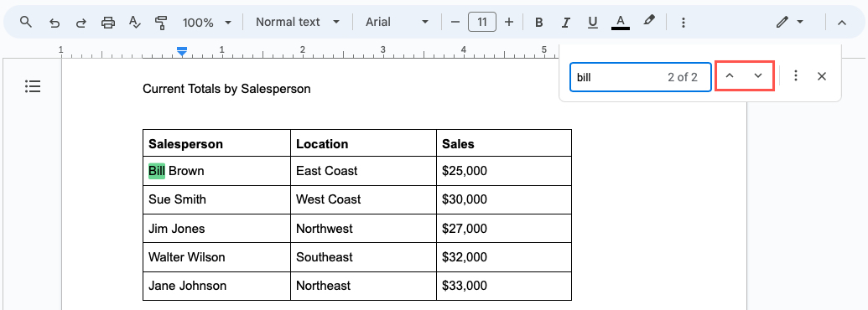Click the Northwest cell
868x310 pixels.
(x=363, y=228)
